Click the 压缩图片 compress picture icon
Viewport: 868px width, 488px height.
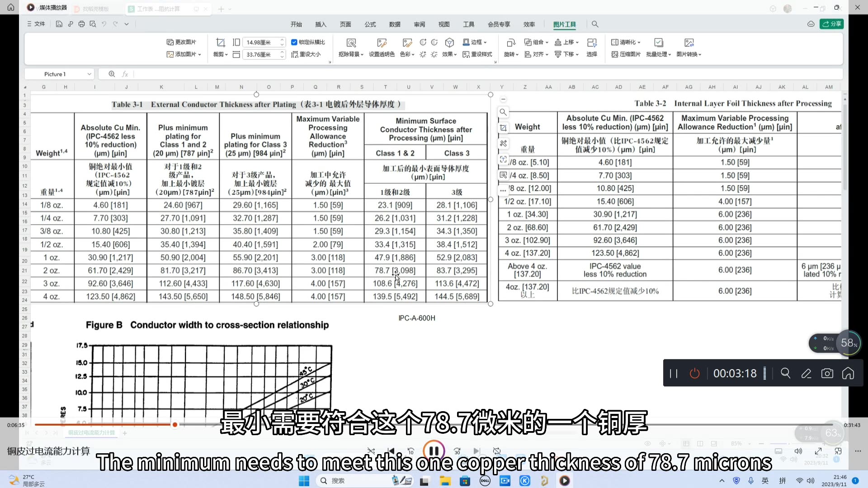pyautogui.click(x=625, y=54)
